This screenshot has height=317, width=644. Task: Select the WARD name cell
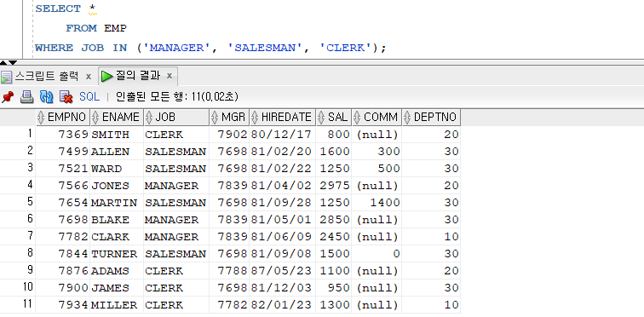(117, 169)
